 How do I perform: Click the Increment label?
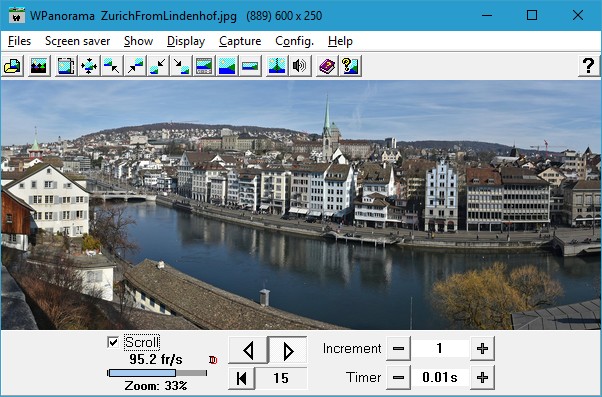[352, 349]
